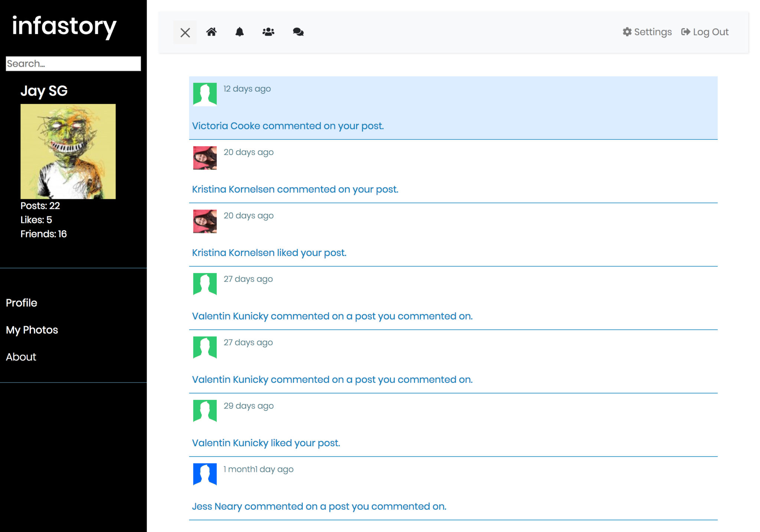Open Kristina Kornelsen liked your post notification
This screenshot has height=532, width=760.
pyautogui.click(x=269, y=253)
